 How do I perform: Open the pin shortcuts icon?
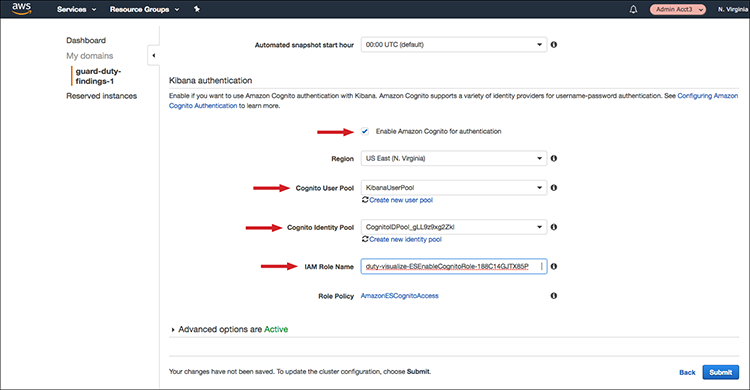click(x=197, y=9)
